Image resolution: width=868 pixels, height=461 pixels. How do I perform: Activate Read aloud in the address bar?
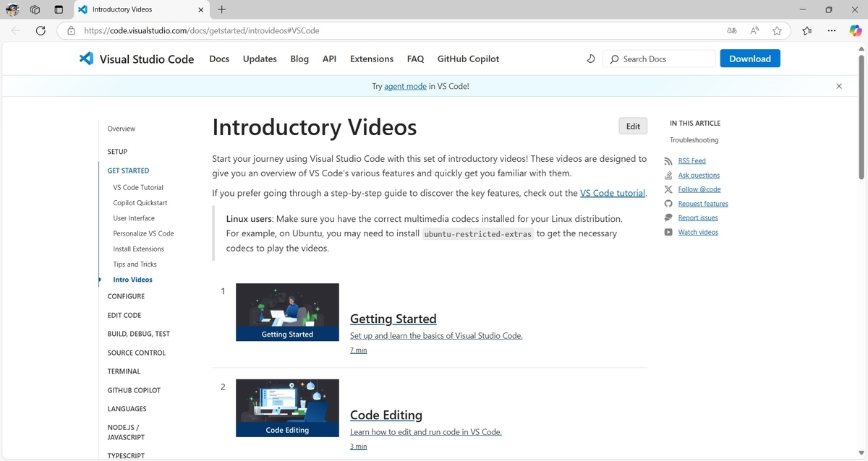[x=754, y=30]
